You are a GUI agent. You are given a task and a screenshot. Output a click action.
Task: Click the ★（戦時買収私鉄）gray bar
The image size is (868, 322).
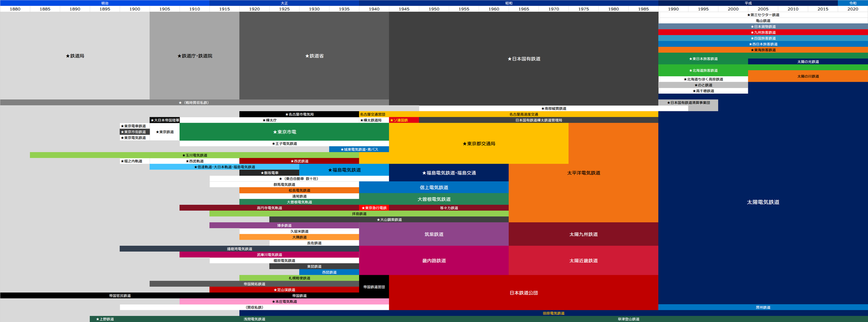pos(194,102)
